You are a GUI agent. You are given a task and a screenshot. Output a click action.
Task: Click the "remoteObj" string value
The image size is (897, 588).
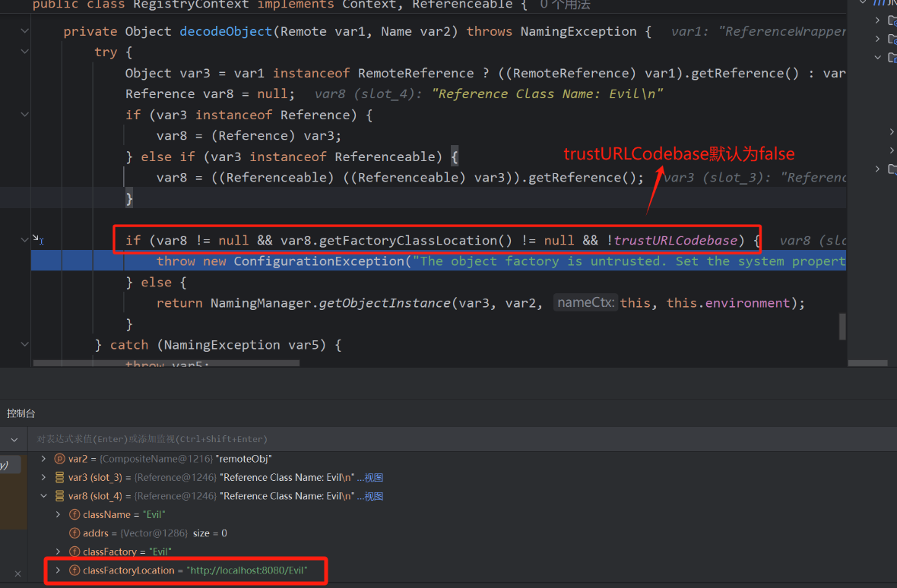tap(244, 459)
